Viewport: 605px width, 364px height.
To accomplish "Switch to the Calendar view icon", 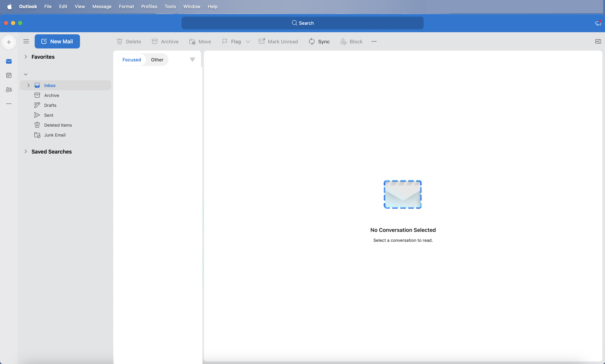I will [9, 76].
